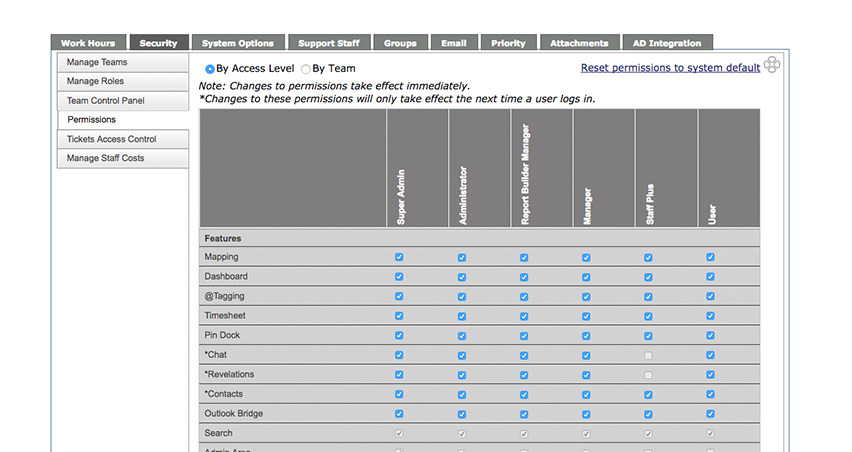Viewport: 852px width, 452px height.
Task: Toggle Outlook Bridge for Super Admin
Action: click(399, 413)
